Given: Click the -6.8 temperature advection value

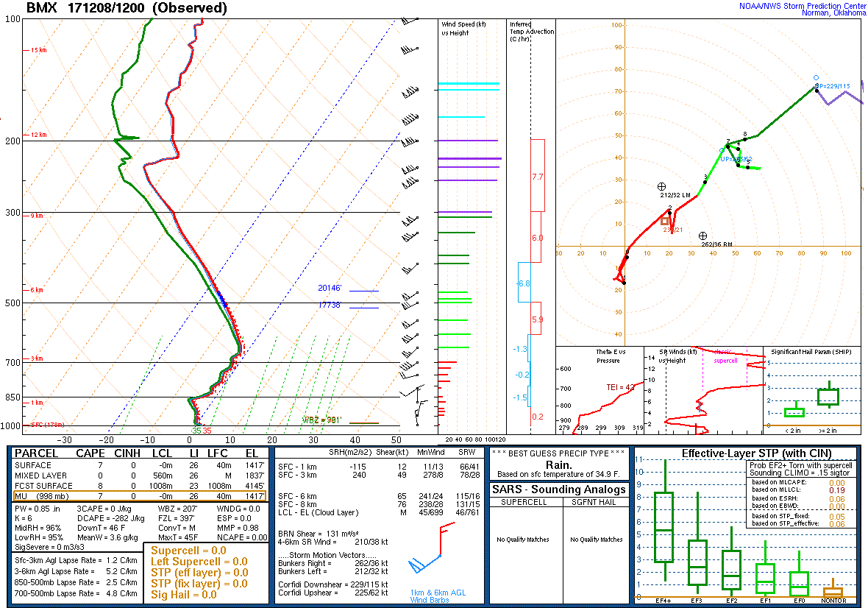Looking at the screenshot, I should tap(523, 283).
